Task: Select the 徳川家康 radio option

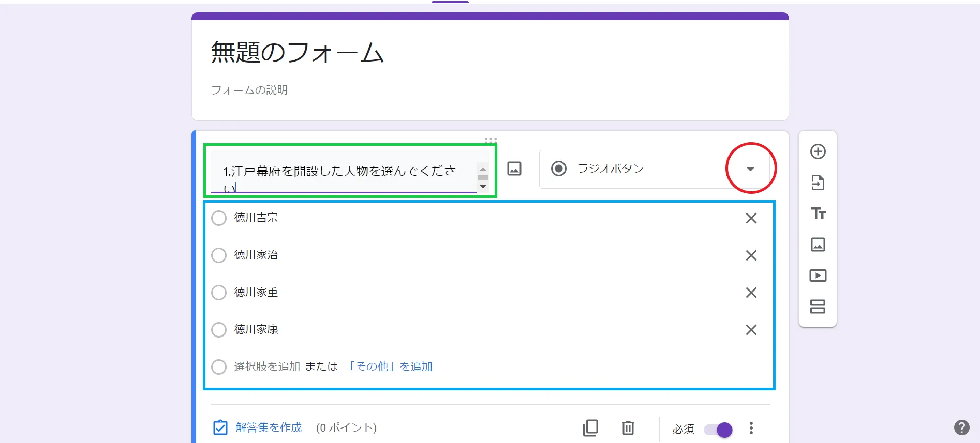Action: pos(219,330)
